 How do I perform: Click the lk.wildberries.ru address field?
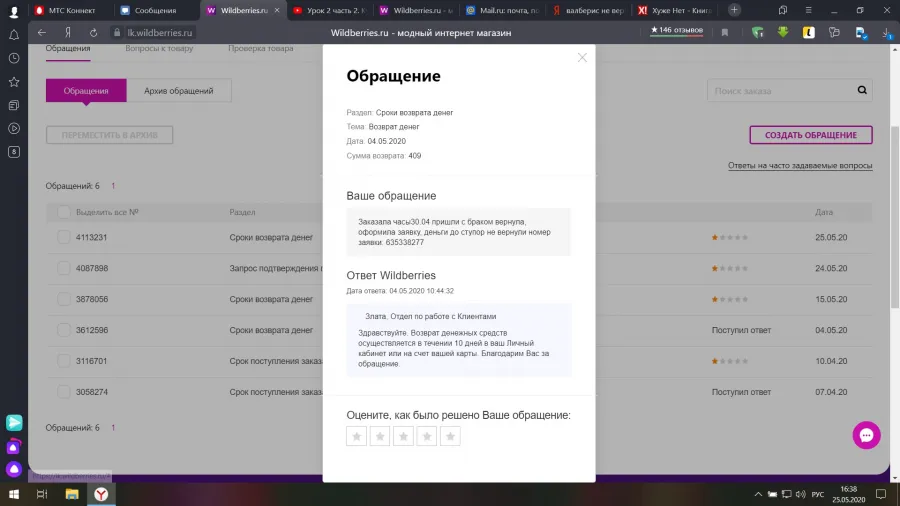(159, 33)
